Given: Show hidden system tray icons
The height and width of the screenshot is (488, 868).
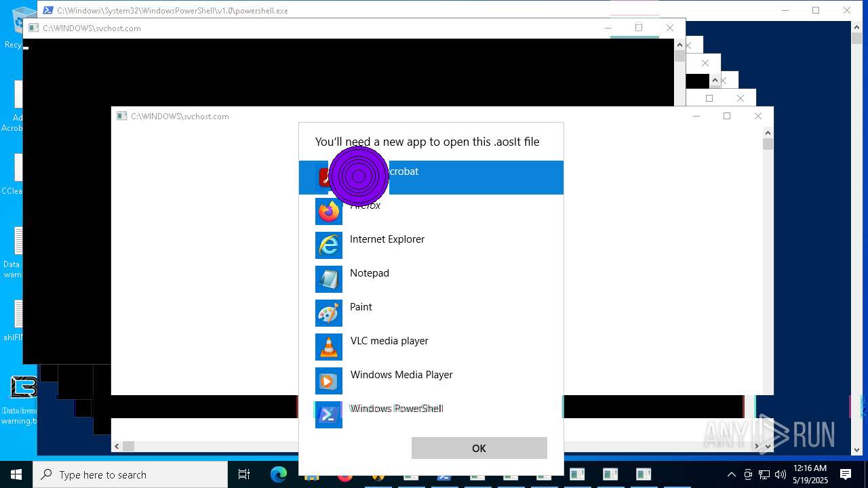Looking at the screenshot, I should coord(731,474).
